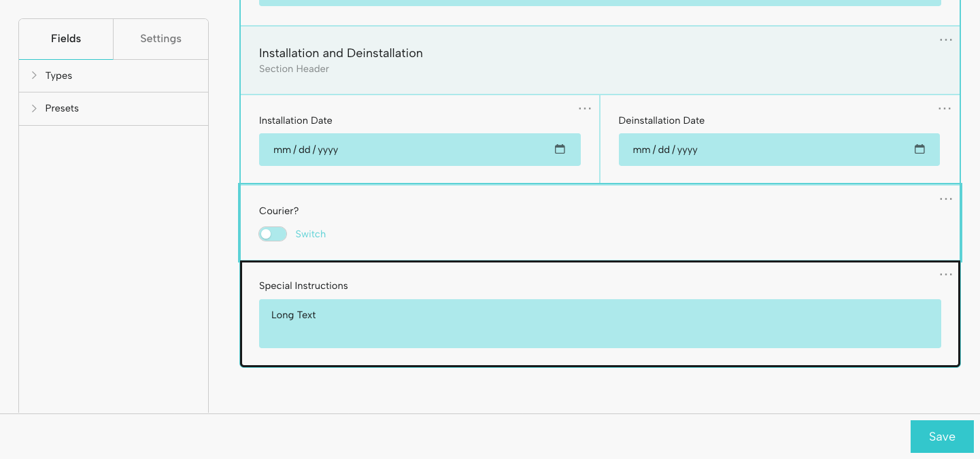Select the Installation and Deinstallation section header

point(476,60)
